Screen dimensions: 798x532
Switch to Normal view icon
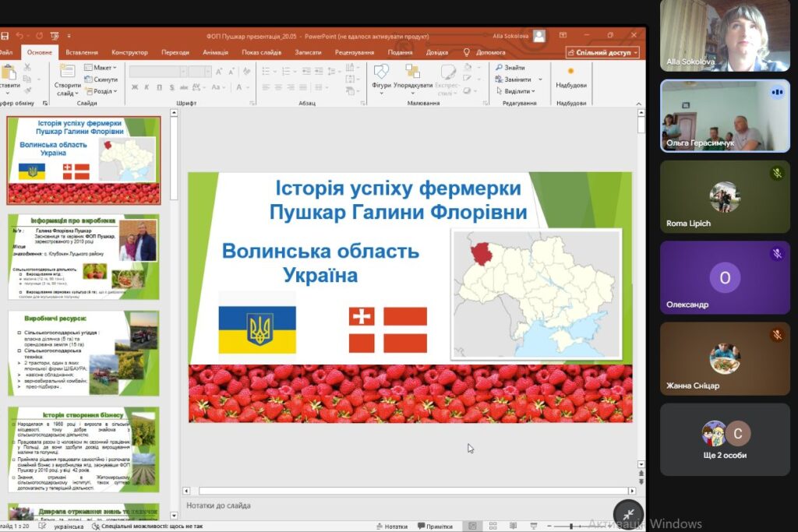[x=472, y=526]
